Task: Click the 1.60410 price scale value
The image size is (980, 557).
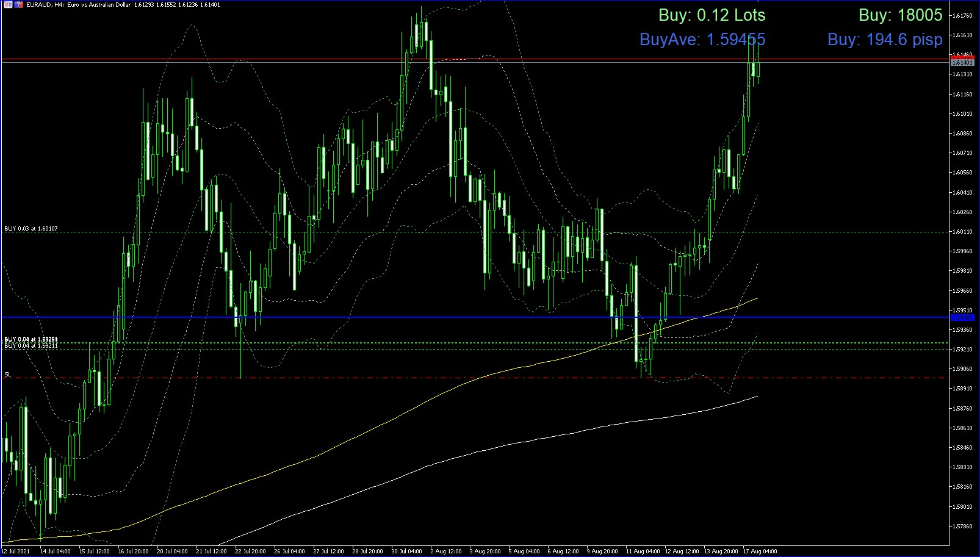Action: tap(963, 193)
